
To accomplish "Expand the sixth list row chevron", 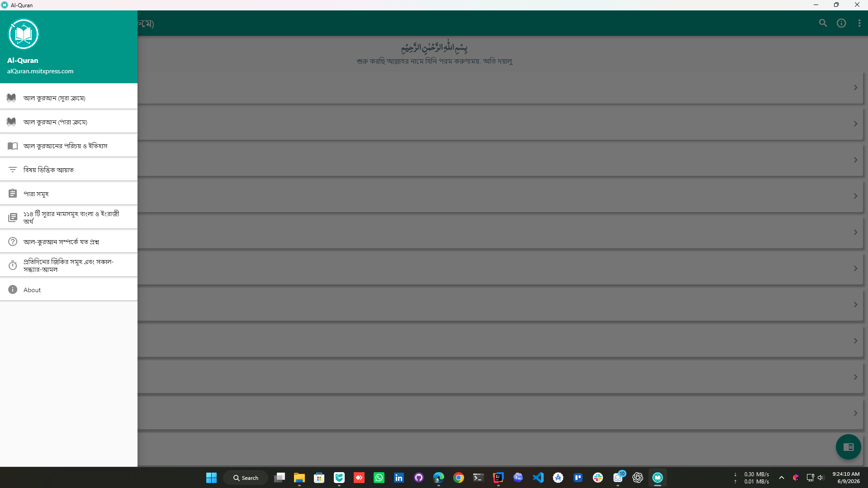I will (855, 269).
